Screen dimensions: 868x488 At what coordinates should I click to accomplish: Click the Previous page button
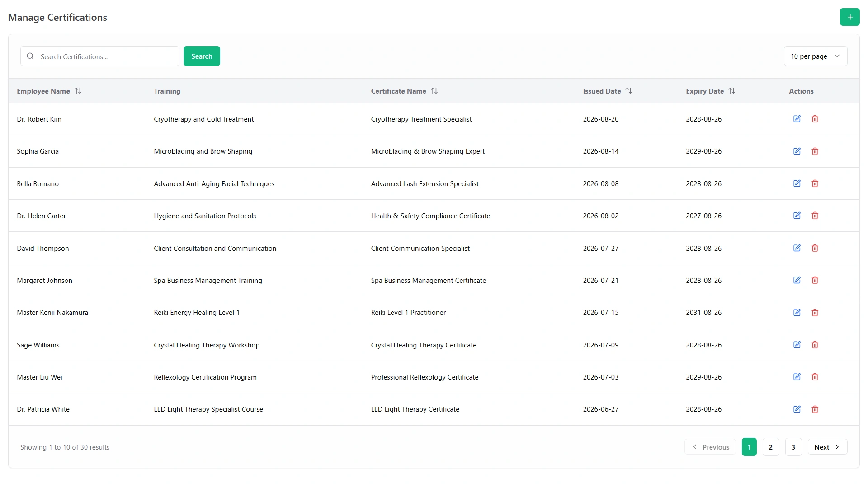710,447
